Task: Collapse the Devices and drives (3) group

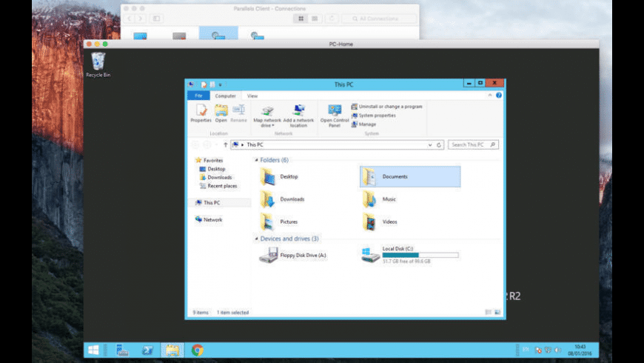Action: [256, 239]
